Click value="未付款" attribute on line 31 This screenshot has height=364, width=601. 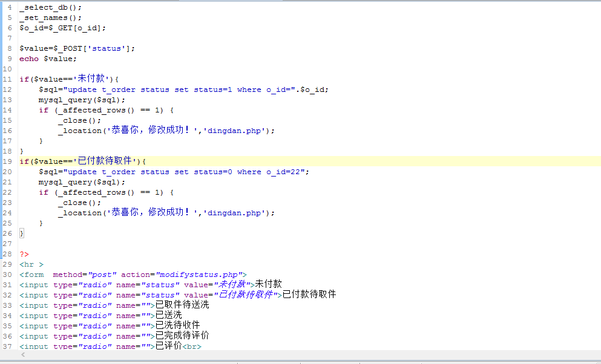tap(217, 284)
